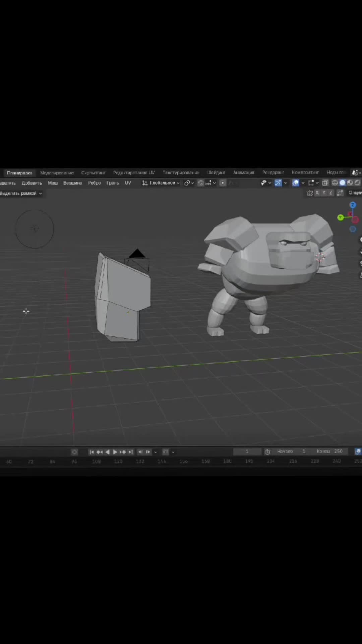Image resolution: width=362 pixels, height=644 pixels.
Task: Open the Вершина menu
Action: tap(72, 183)
